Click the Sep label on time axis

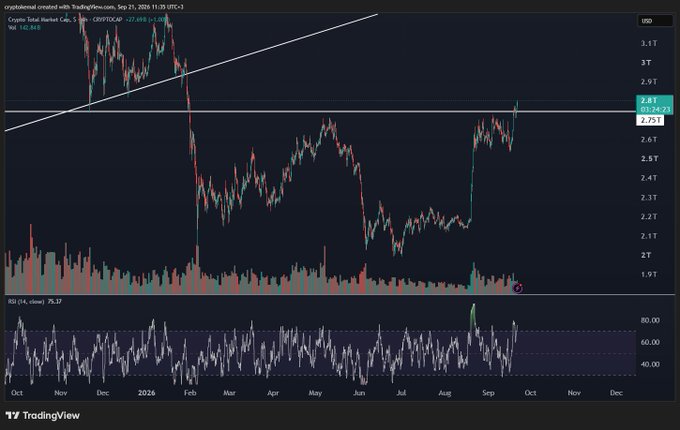[488, 393]
